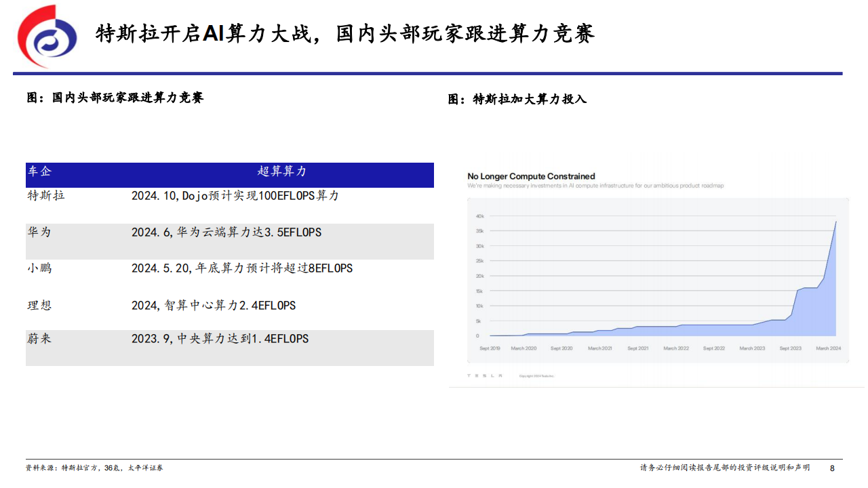Click the 'March 2021' x-axis label
868x488 pixels.
(599, 348)
